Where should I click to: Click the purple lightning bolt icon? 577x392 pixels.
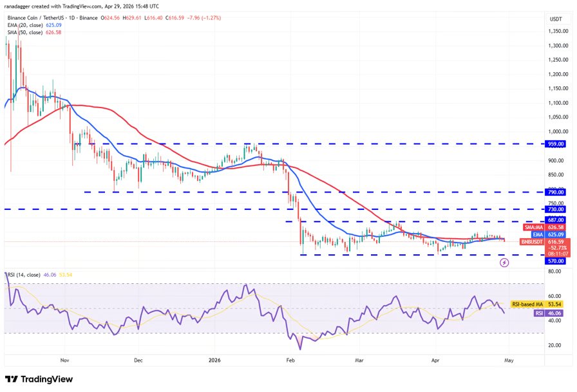(x=504, y=263)
